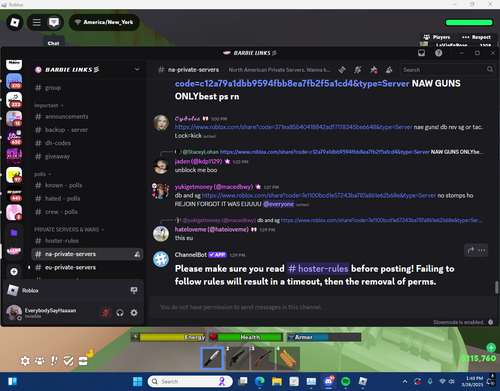Image resolution: width=500 pixels, height=391 pixels.
Task: Select server icon with 223 badge
Action: click(x=14, y=100)
